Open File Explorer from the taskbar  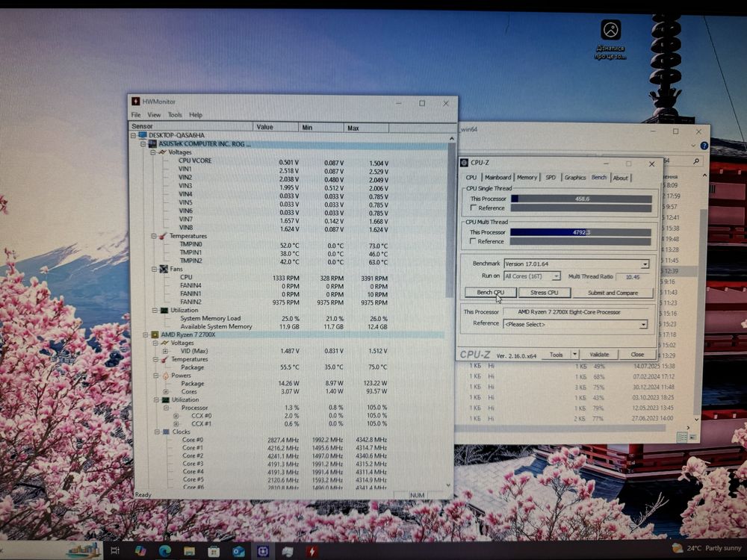[x=189, y=551]
